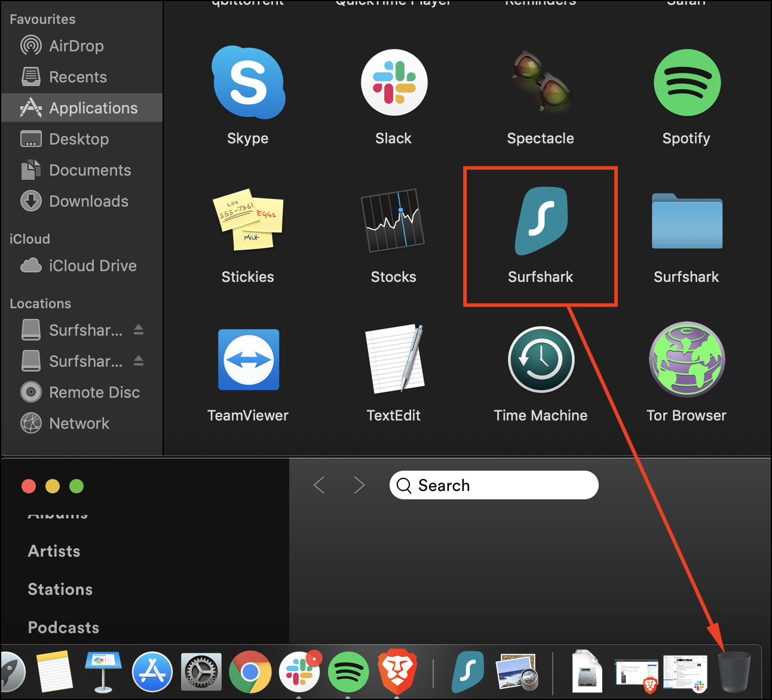The height and width of the screenshot is (700, 772).
Task: Open iCloud Drive in the sidebar
Action: (81, 265)
